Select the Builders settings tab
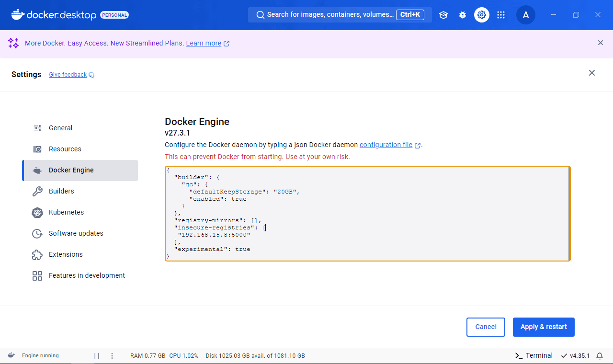The image size is (613, 364). click(x=80, y=191)
